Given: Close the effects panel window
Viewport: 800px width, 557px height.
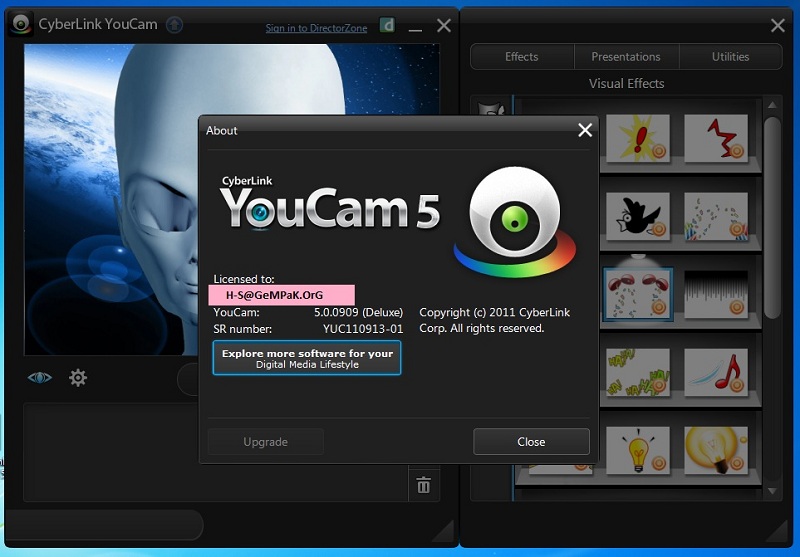Looking at the screenshot, I should 778,25.
